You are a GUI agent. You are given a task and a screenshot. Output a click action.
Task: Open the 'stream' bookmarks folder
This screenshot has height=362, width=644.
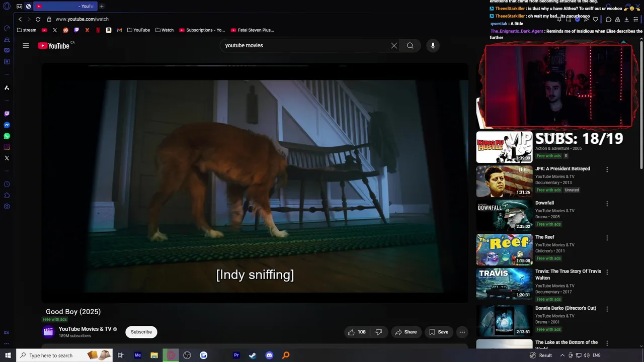pos(27,30)
